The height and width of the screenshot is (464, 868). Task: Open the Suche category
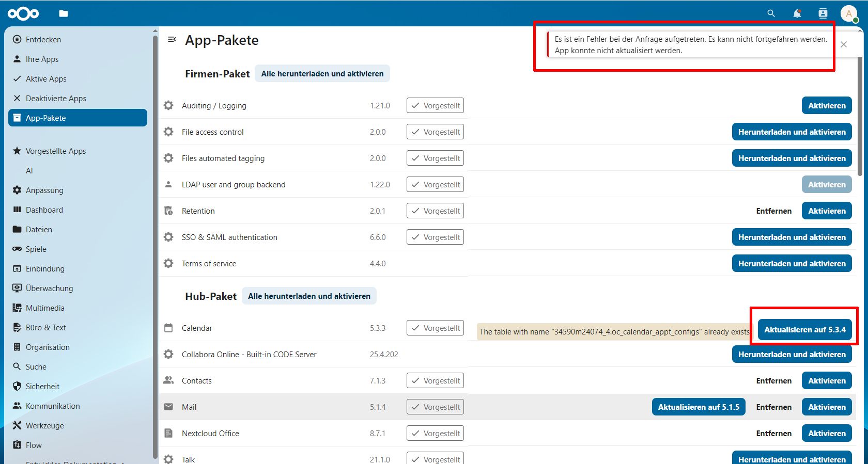[78, 366]
